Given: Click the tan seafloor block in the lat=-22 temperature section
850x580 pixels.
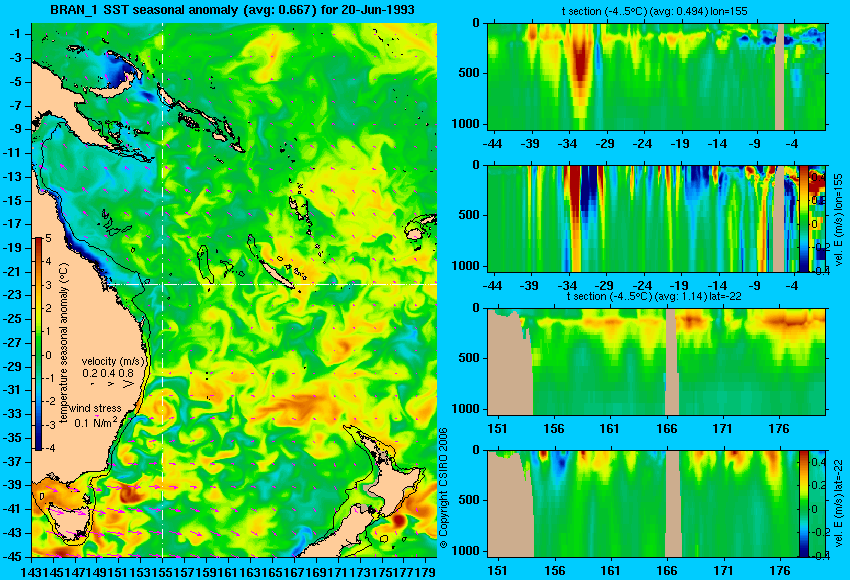Looking at the screenshot, I should (508, 369).
